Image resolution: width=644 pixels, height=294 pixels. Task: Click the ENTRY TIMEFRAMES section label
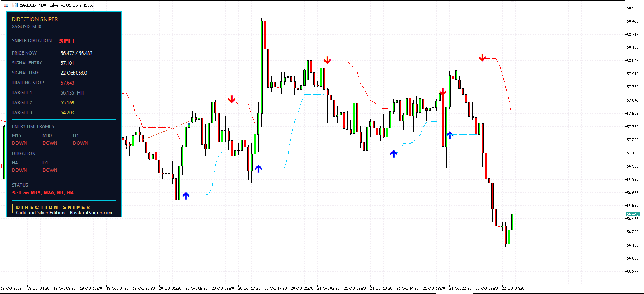tap(33, 127)
